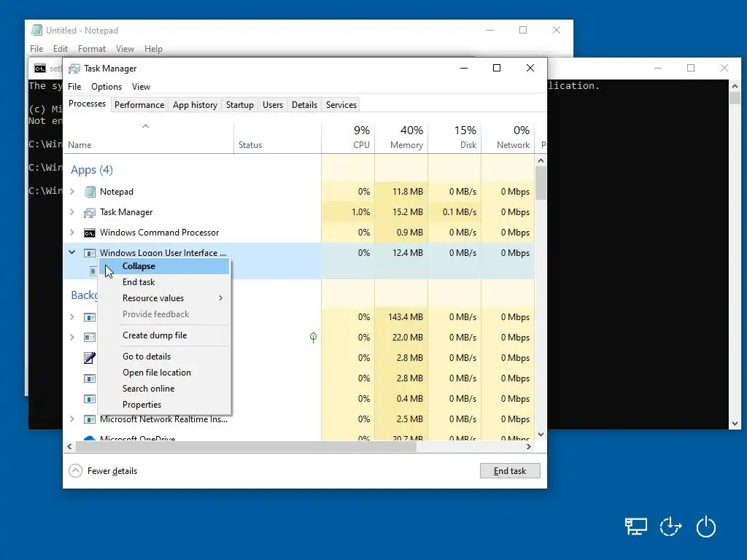Viewport: 747px width, 560px height.
Task: Open network sign-in icon on logon screen
Action: click(635, 526)
